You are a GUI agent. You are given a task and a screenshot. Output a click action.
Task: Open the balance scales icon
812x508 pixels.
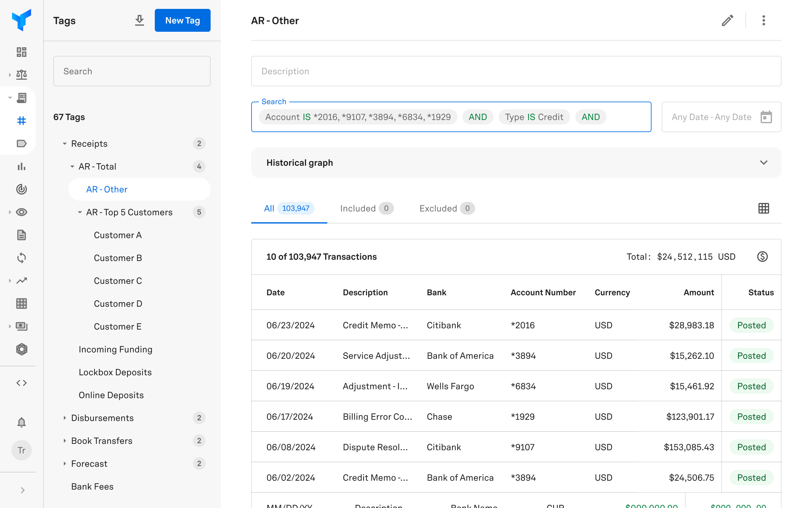click(22, 75)
